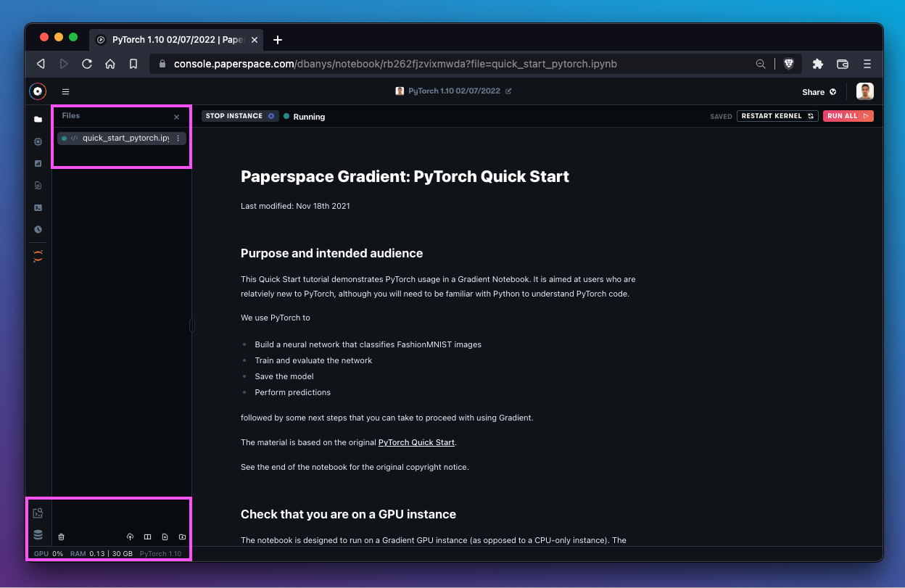The image size is (905, 588).
Task: Open the file search icon in the sidebar
Action: [38, 186]
